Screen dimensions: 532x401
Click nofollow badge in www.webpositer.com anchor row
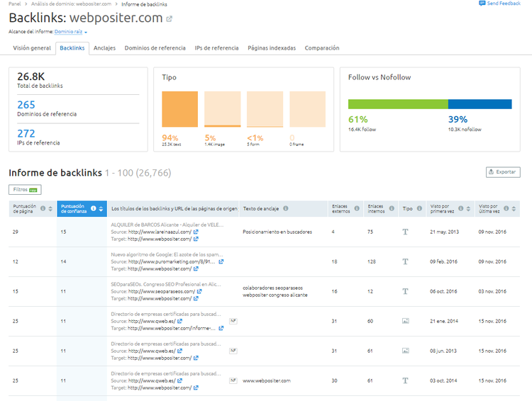[233, 380]
